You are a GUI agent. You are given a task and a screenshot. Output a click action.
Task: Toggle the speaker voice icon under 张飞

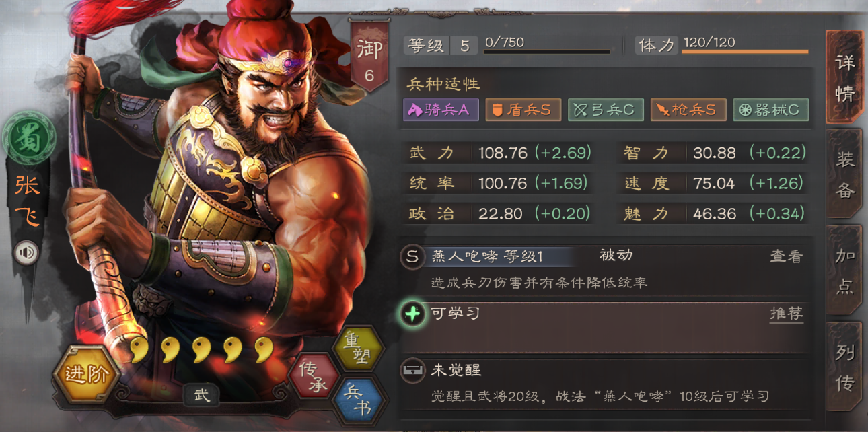tap(26, 252)
